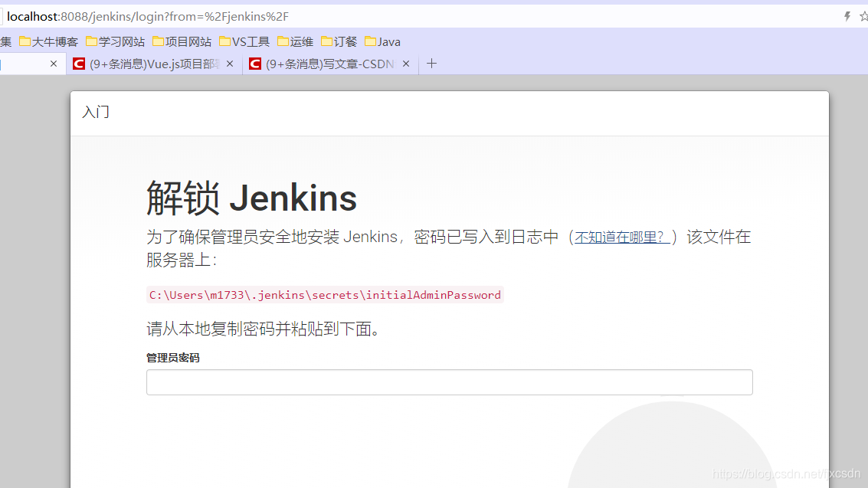Open a new browser tab
This screenshot has height=488, width=868.
tap(432, 64)
